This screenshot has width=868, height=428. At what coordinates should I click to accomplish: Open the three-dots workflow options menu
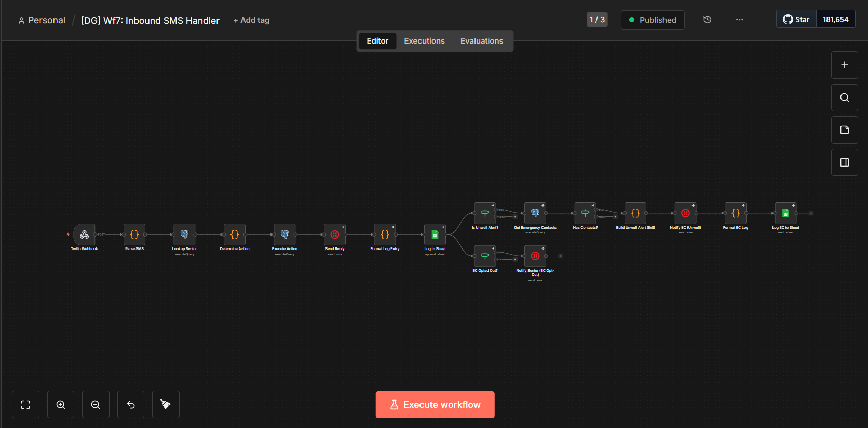739,20
